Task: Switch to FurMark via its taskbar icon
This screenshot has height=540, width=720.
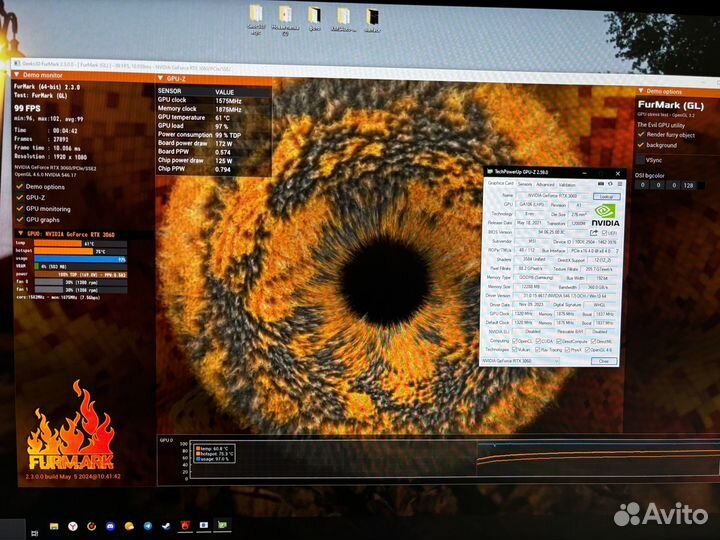Action: click(x=185, y=525)
